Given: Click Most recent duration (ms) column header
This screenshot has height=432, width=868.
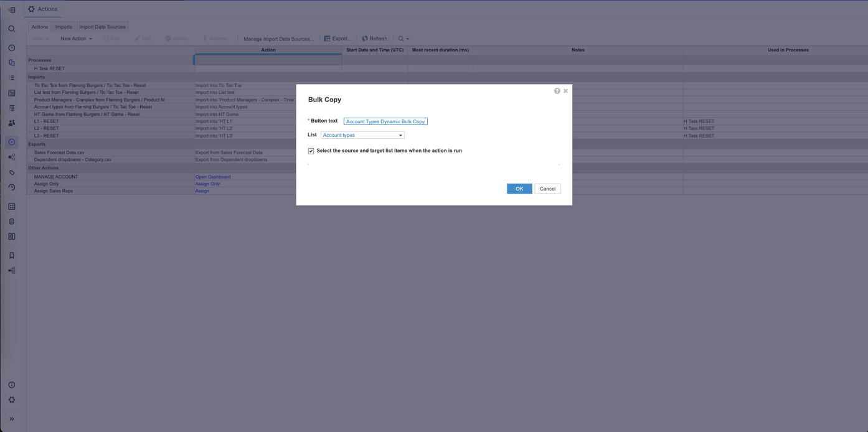Looking at the screenshot, I should click(x=440, y=50).
